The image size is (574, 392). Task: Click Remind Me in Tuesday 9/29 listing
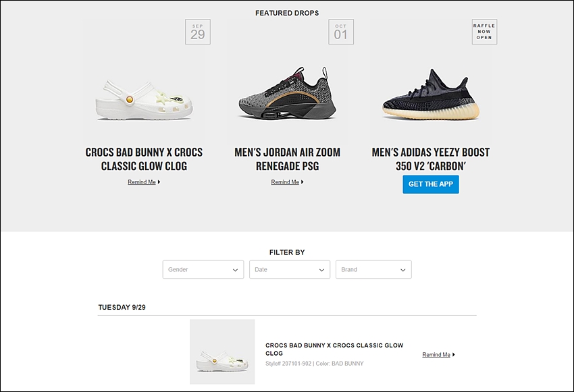pyautogui.click(x=436, y=354)
